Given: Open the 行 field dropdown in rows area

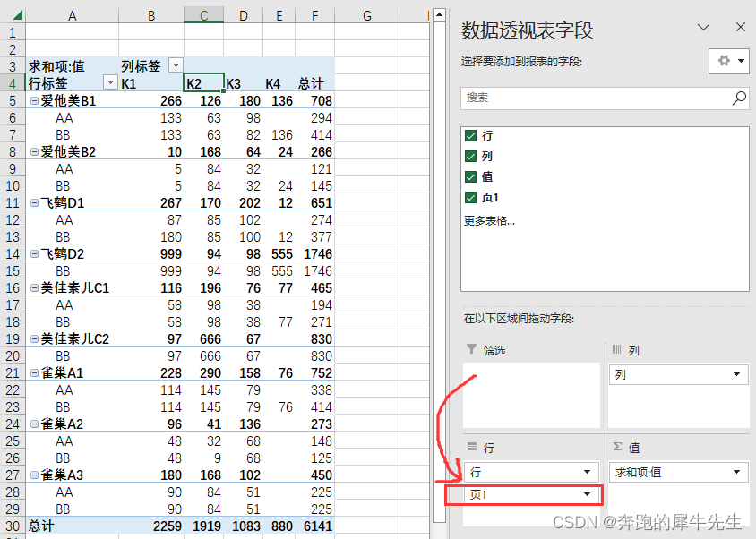Looking at the screenshot, I should (587, 472).
